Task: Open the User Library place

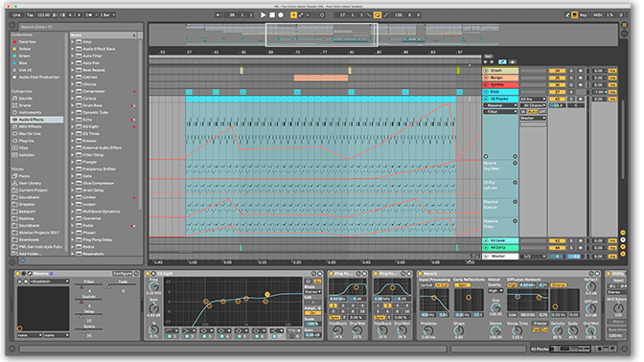Action: click(30, 183)
